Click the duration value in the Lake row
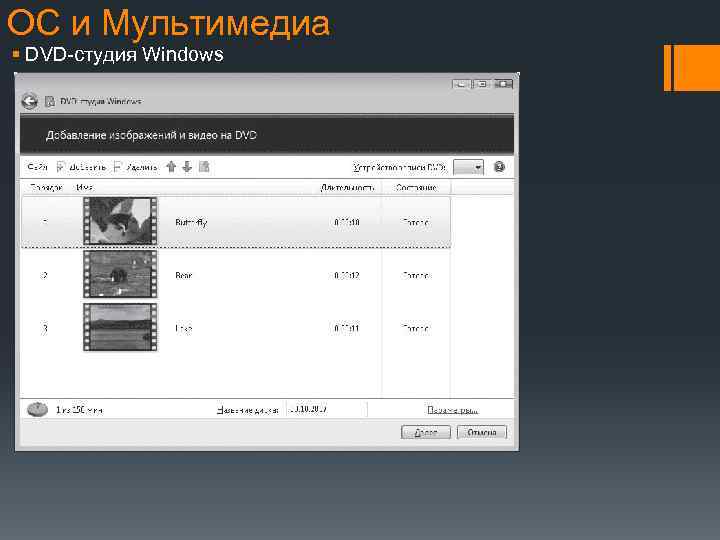Screen dimensions: 720x540 [x=347, y=329]
